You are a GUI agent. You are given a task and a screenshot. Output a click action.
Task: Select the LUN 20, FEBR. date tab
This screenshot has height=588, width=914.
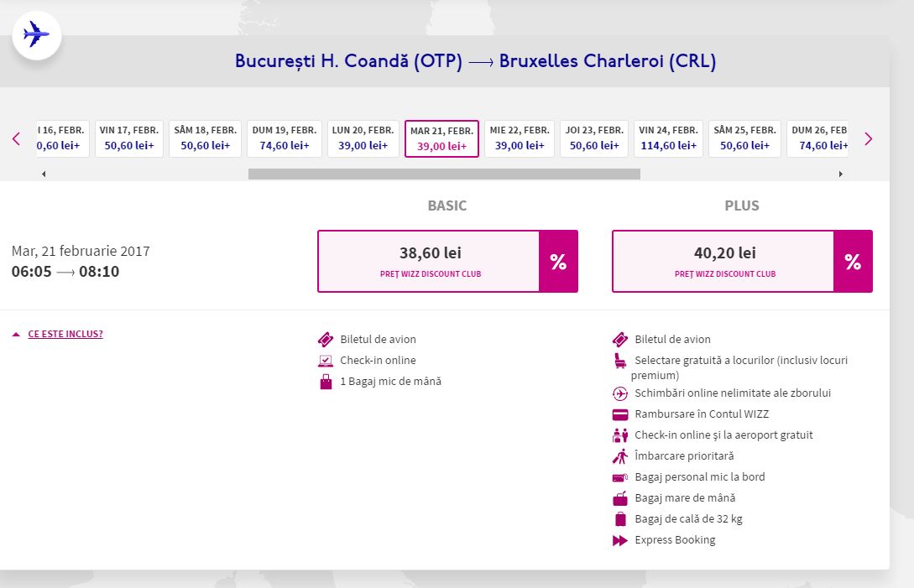[363, 138]
